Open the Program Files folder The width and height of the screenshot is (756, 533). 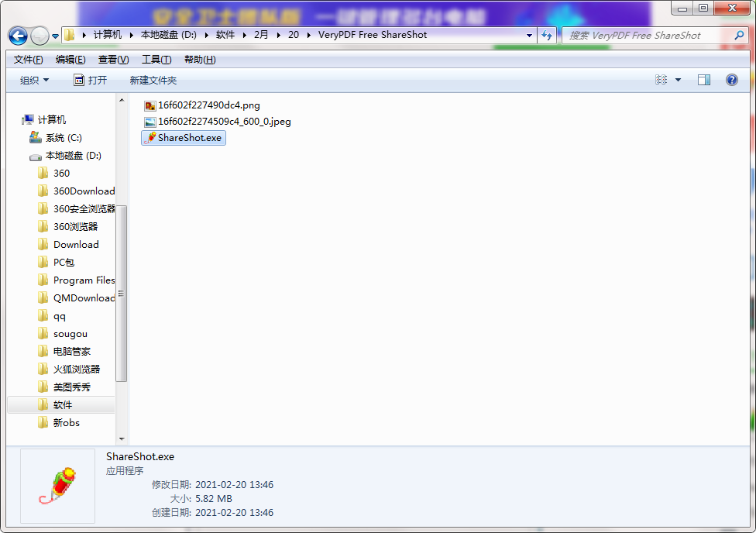click(84, 280)
